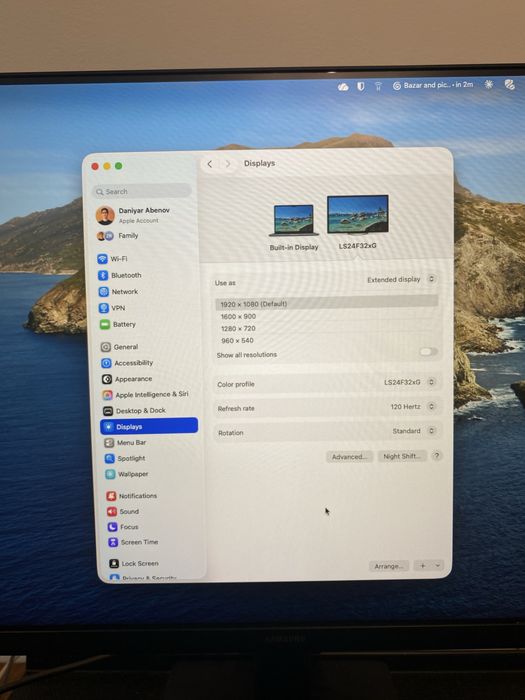The width and height of the screenshot is (525, 700).
Task: Select Wallpaper in the sidebar
Action: coord(127,474)
